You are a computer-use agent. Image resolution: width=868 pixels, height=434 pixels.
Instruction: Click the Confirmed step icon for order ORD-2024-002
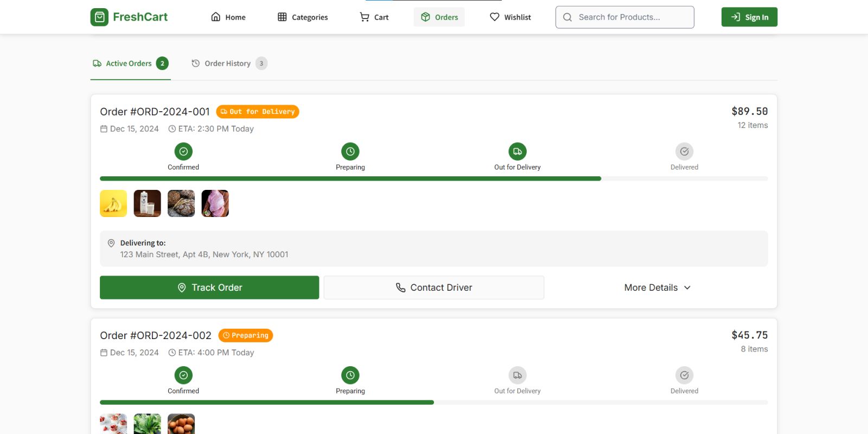[x=183, y=375]
